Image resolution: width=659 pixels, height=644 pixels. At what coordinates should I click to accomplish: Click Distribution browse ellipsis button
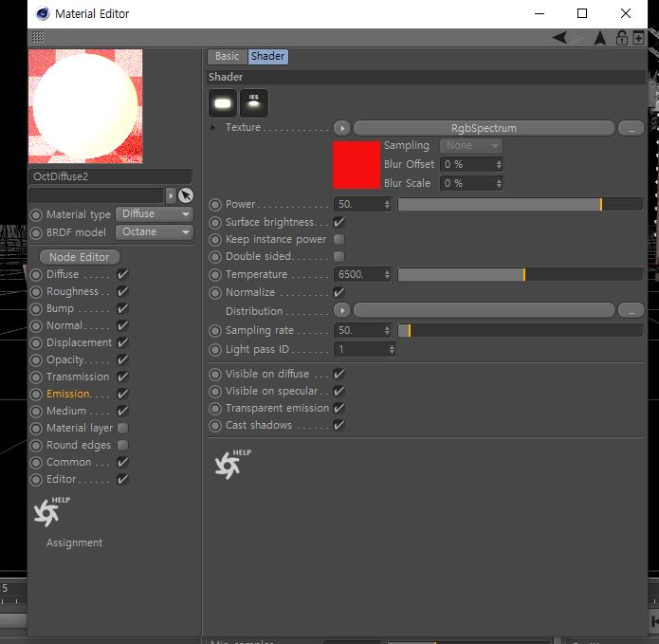coord(631,311)
